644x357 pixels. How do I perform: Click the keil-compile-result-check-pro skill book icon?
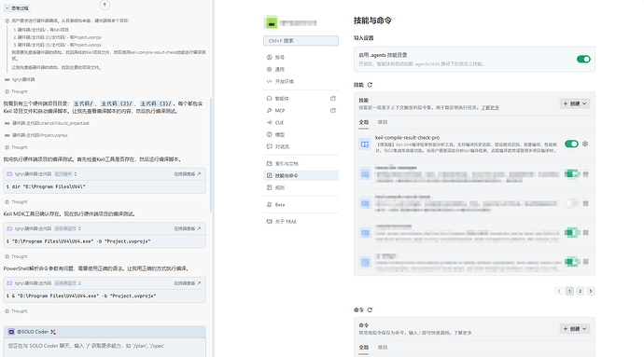pyautogui.click(x=365, y=144)
